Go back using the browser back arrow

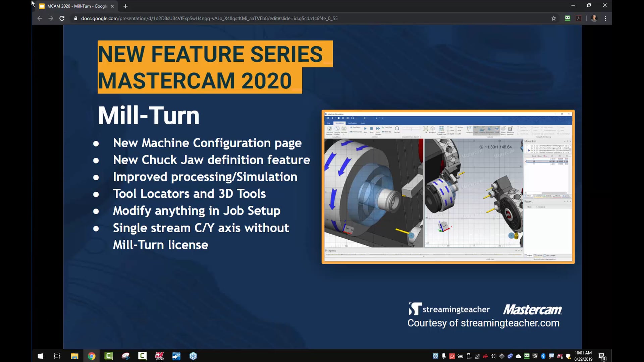[40, 18]
